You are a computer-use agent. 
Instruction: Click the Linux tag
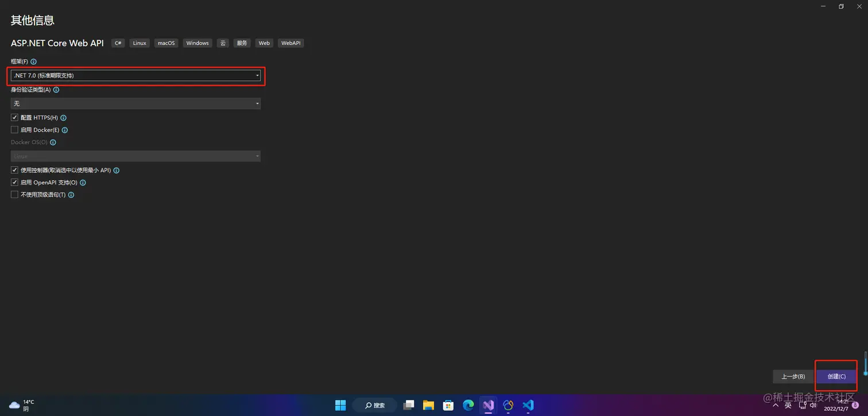coord(139,43)
